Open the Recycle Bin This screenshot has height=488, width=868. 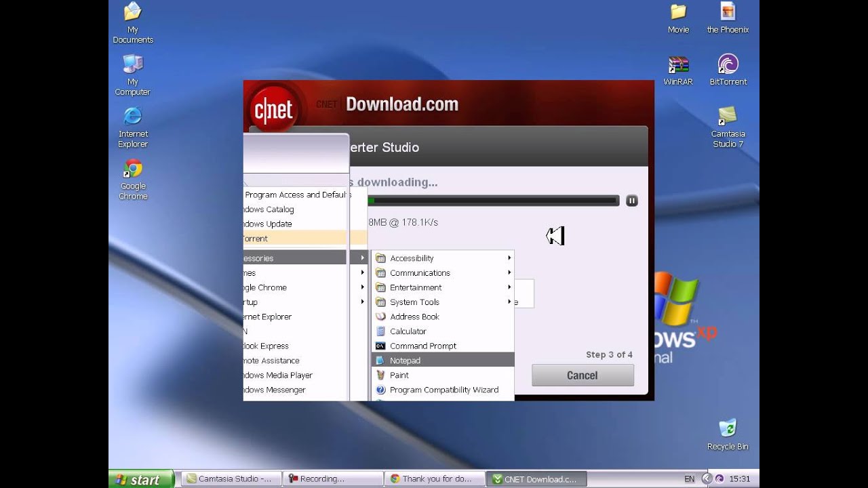click(728, 434)
